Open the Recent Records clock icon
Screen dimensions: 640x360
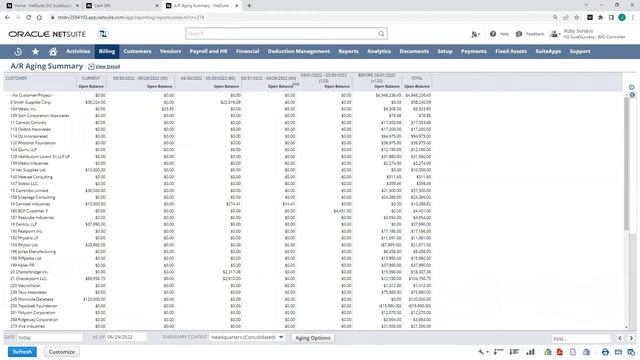(18, 51)
